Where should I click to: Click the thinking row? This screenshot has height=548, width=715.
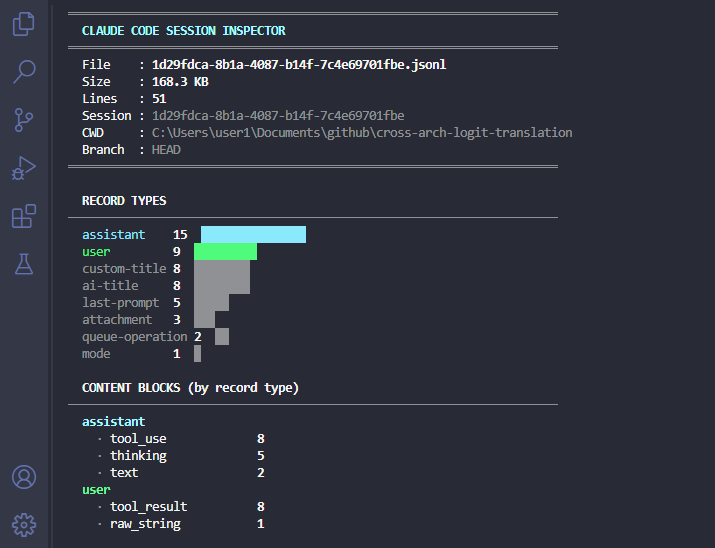(x=181, y=455)
